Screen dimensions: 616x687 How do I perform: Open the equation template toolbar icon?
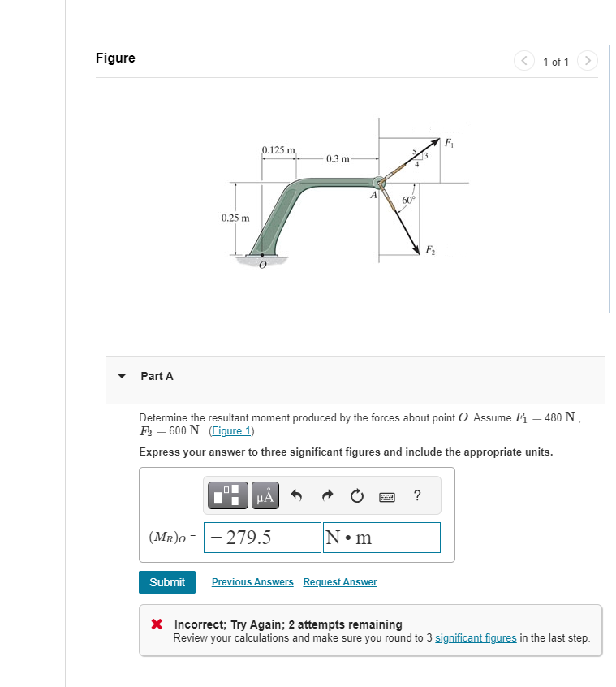[226, 495]
